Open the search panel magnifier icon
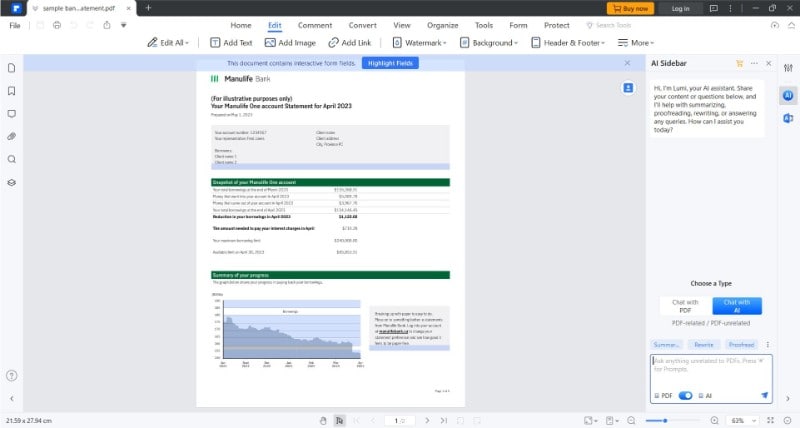Screen dimensions: 800x428 (12, 159)
